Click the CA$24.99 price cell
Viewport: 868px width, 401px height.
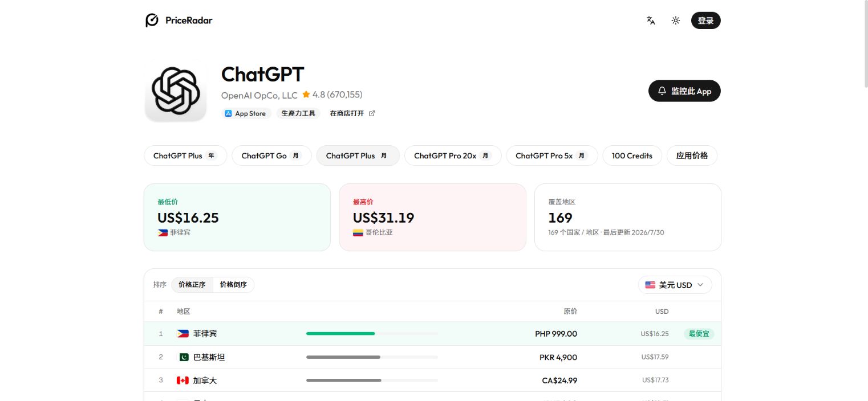(559, 380)
